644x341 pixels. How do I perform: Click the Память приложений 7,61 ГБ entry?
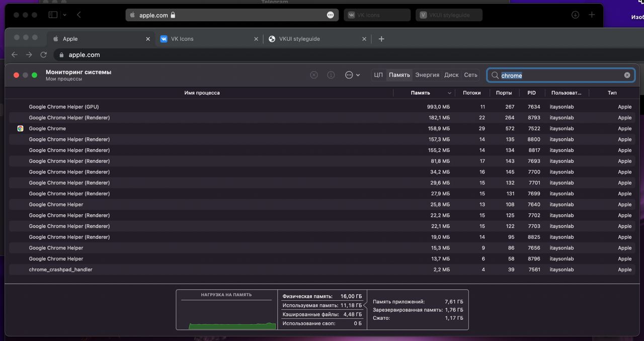(x=418, y=302)
